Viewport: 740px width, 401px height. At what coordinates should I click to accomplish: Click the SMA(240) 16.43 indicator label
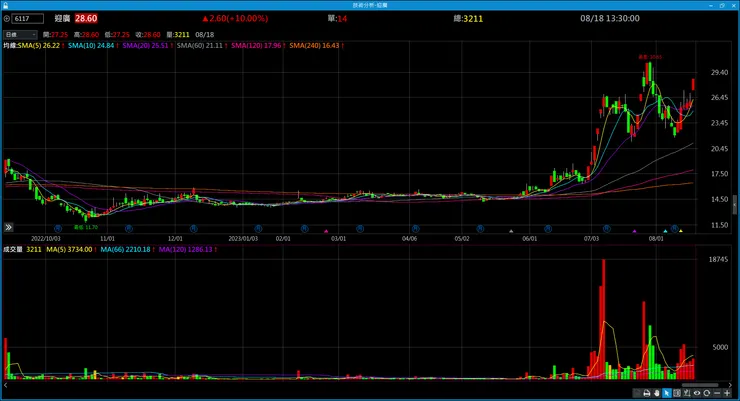[314, 46]
